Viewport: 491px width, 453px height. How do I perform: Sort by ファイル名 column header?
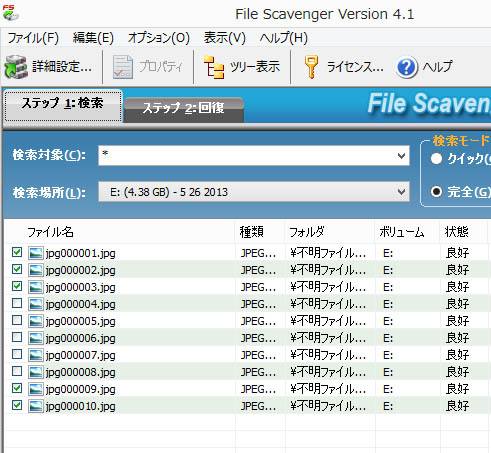[50, 232]
